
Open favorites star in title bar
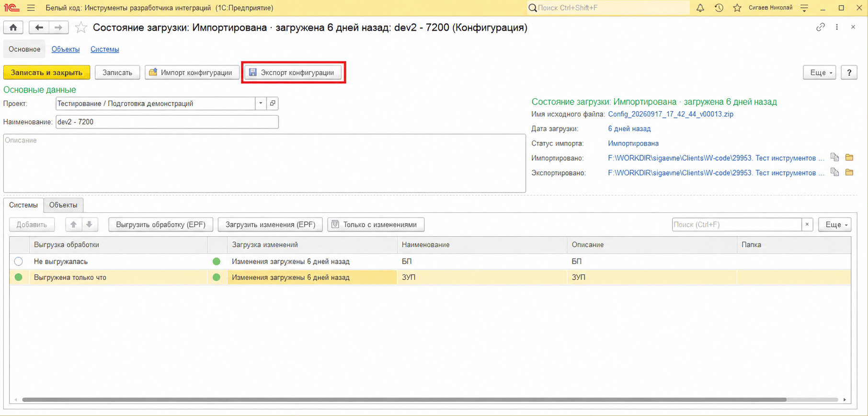[737, 8]
